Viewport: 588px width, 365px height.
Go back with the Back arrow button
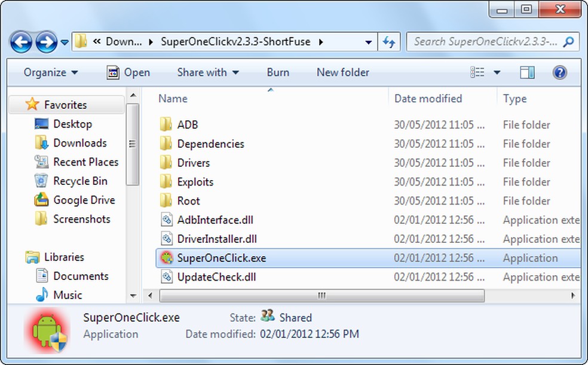click(x=21, y=42)
